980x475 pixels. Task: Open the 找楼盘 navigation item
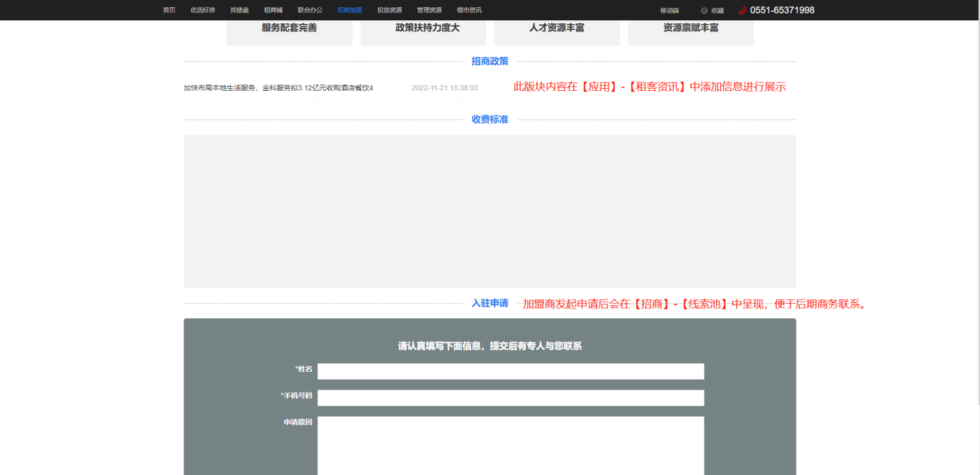(x=239, y=10)
